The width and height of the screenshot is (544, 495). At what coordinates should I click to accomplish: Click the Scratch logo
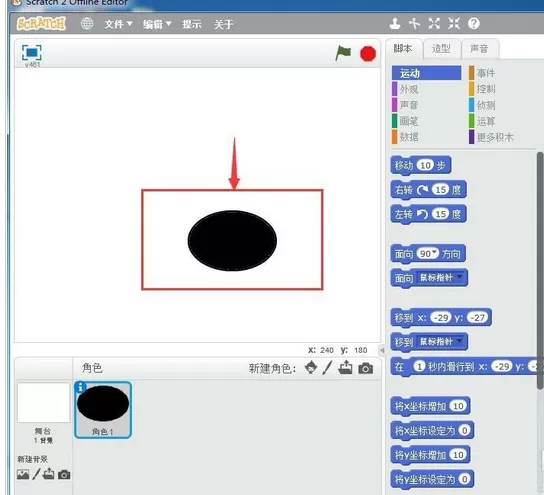(41, 24)
